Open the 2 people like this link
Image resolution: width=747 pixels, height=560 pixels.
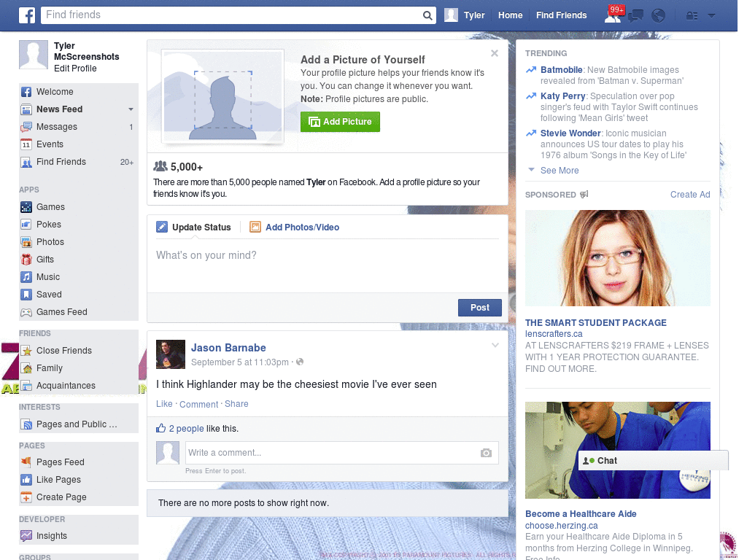click(186, 429)
